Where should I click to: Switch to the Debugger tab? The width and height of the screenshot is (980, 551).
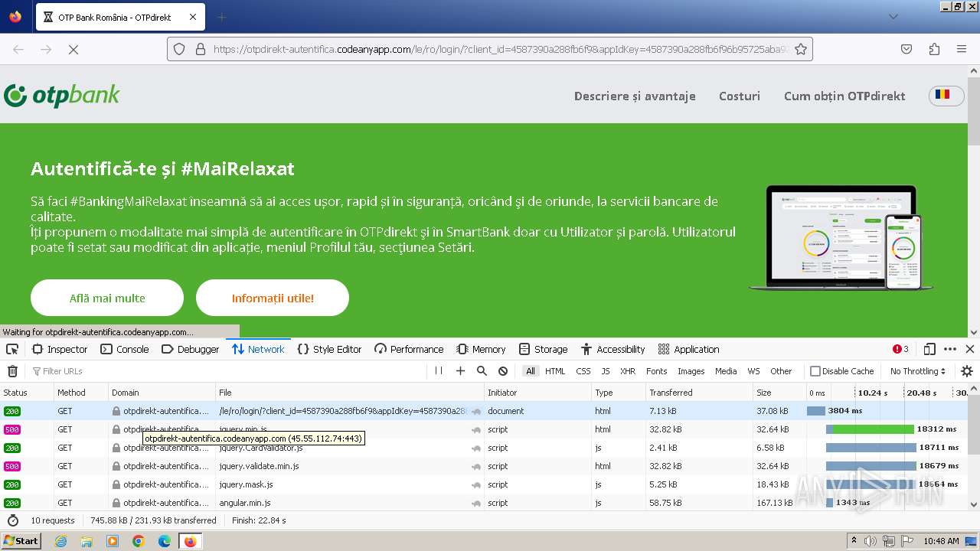pyautogui.click(x=191, y=349)
